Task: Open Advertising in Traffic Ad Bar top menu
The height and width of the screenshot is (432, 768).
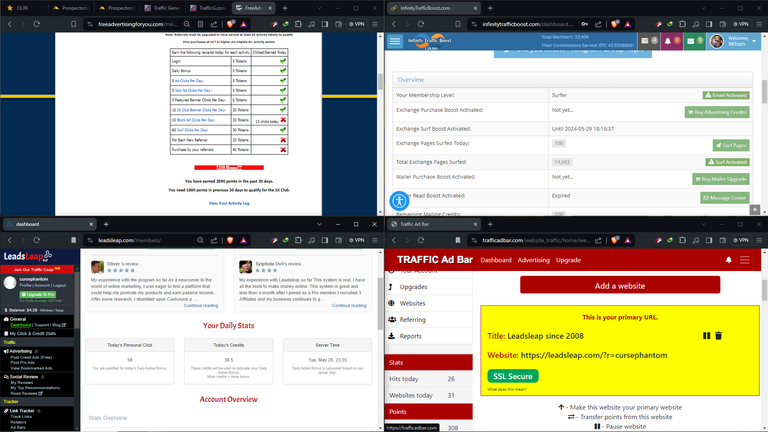Action: coord(533,260)
